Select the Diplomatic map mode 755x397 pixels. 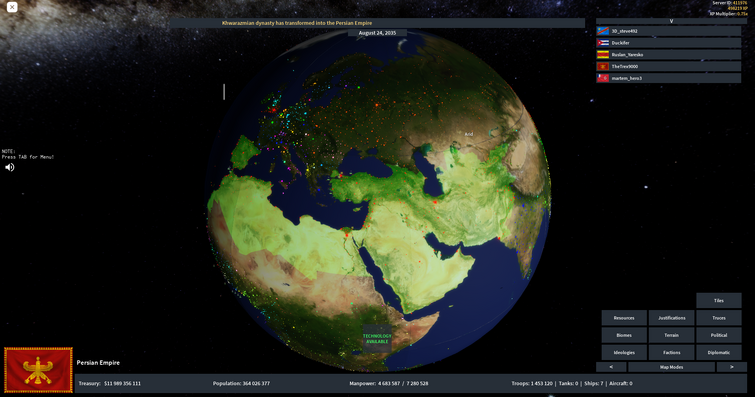pos(718,352)
